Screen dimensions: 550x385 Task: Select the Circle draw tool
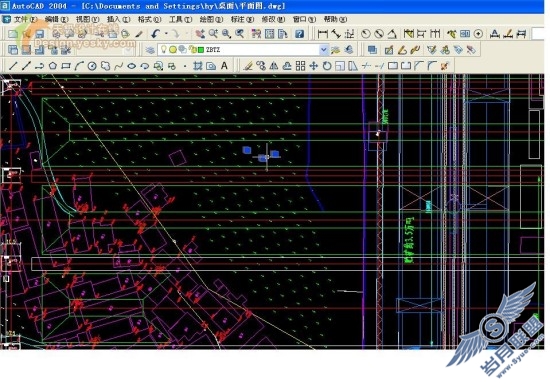[x=92, y=66]
